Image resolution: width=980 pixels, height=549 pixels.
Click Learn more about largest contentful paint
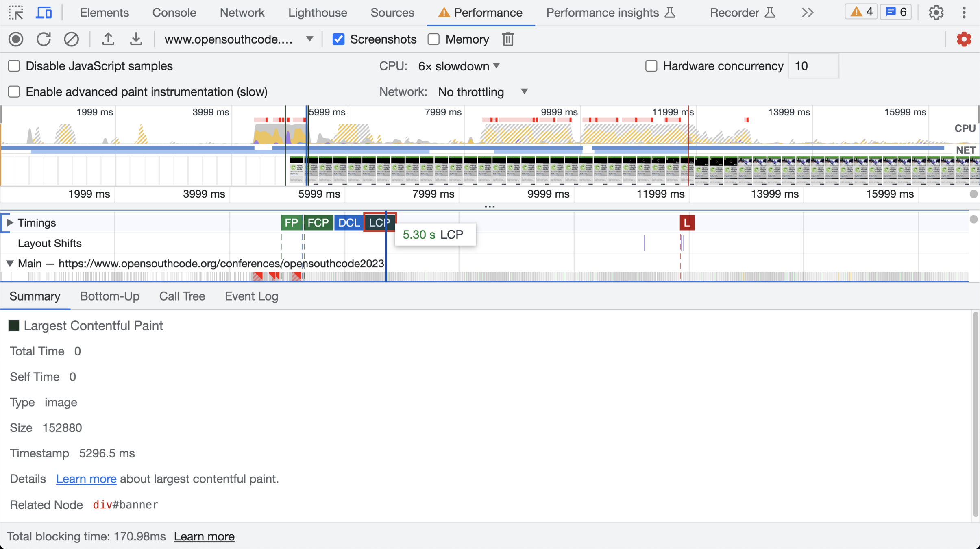click(86, 479)
